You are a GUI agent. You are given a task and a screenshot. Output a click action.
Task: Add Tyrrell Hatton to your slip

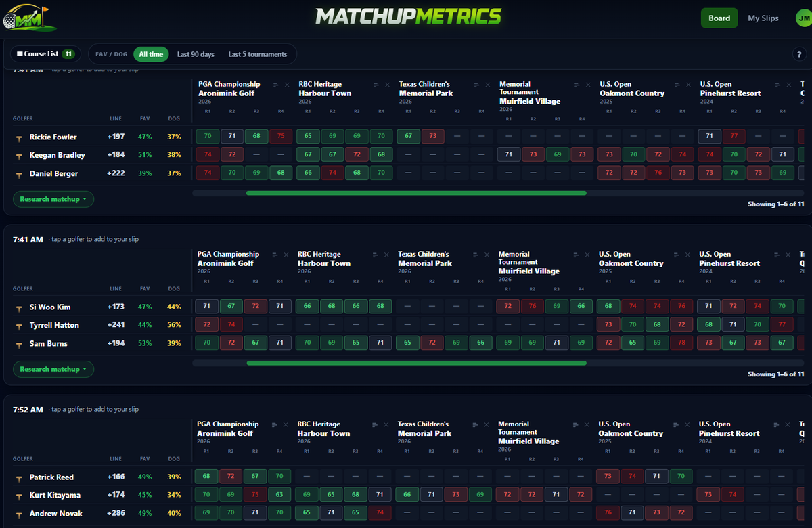[x=54, y=326]
